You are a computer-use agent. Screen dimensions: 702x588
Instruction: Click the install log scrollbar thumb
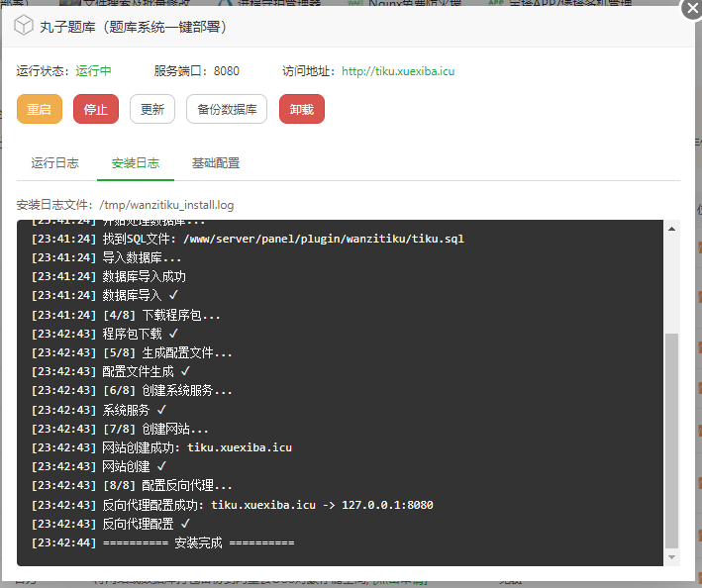671,441
